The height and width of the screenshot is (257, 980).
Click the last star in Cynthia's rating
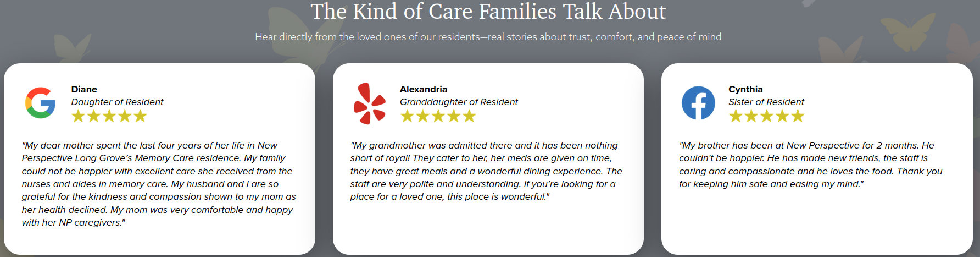coord(798,116)
